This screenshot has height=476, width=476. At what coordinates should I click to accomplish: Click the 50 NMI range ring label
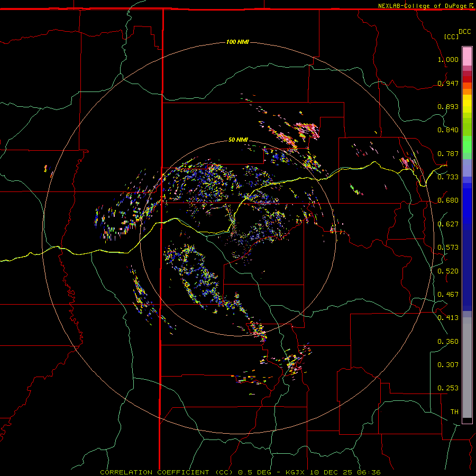coord(238,140)
